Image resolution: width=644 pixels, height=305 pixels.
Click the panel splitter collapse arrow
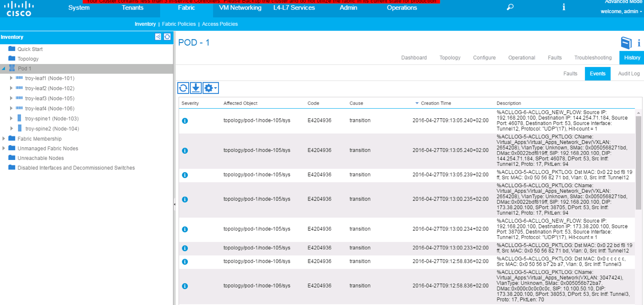tap(175, 204)
